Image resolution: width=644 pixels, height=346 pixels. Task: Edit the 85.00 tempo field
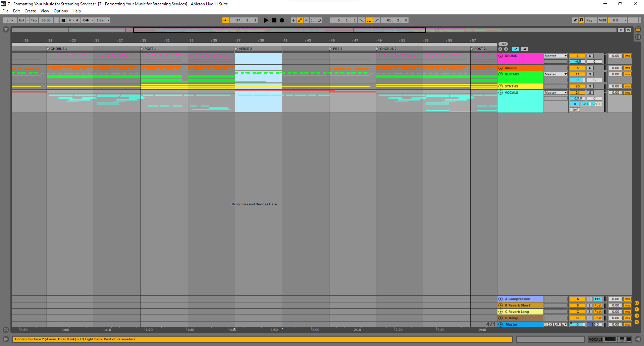[x=46, y=20]
